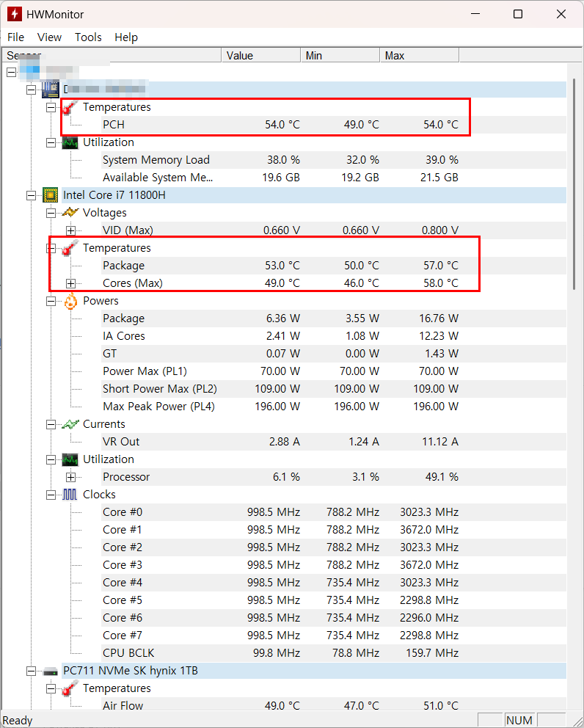Collapse the Currents section
The height and width of the screenshot is (728, 584).
tap(51, 424)
